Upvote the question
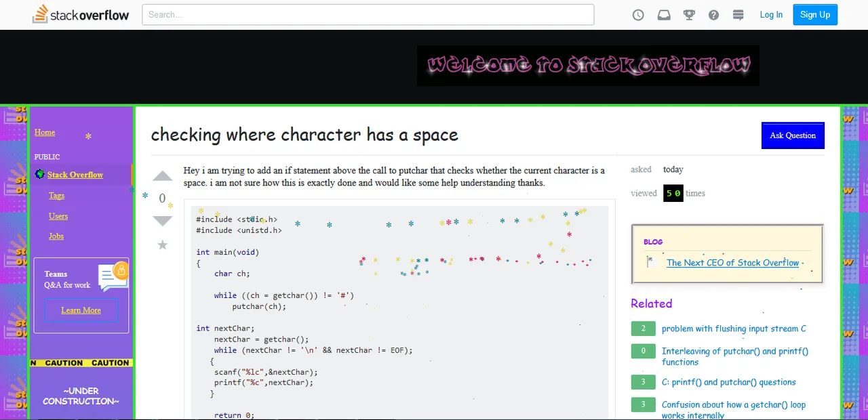The height and width of the screenshot is (420, 868). [162, 177]
